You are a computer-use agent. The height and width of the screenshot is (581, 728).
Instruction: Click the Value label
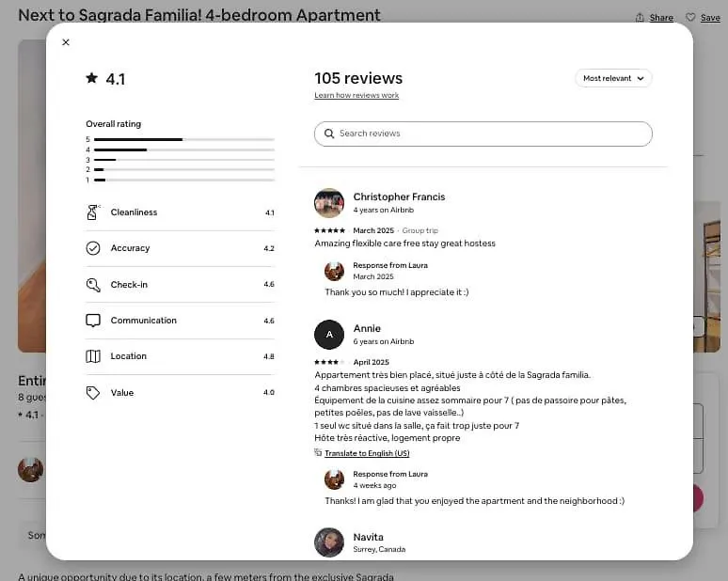click(x=121, y=393)
